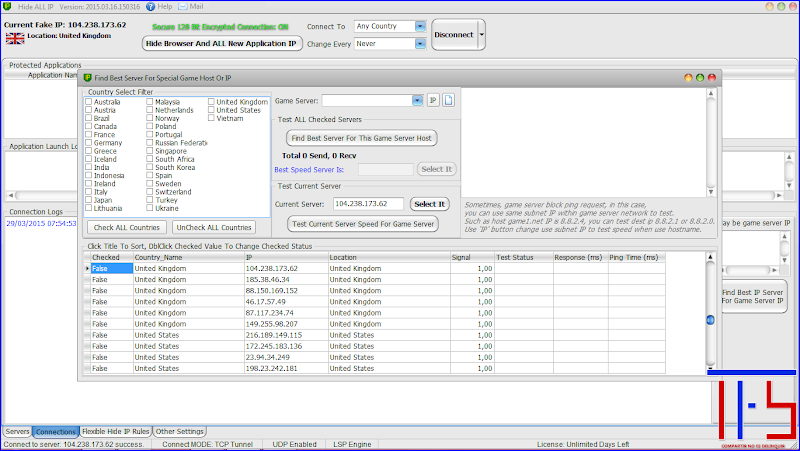Click Test Current Server Speed For Game Server
The image size is (800, 451).
pyautogui.click(x=363, y=224)
